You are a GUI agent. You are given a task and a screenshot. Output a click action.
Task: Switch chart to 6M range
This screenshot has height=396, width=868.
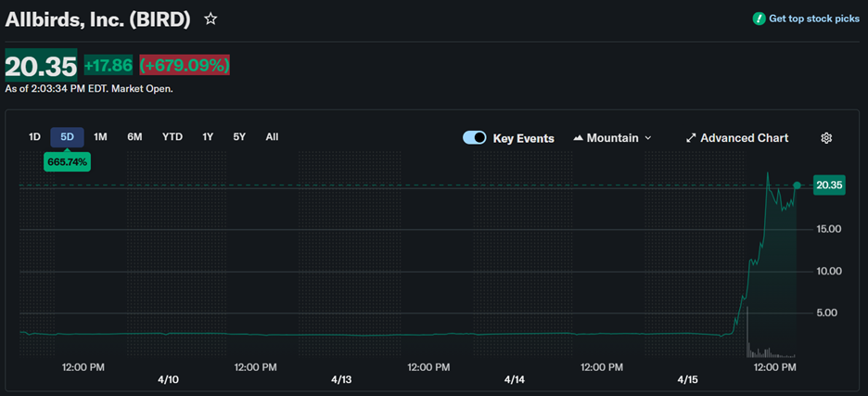134,137
